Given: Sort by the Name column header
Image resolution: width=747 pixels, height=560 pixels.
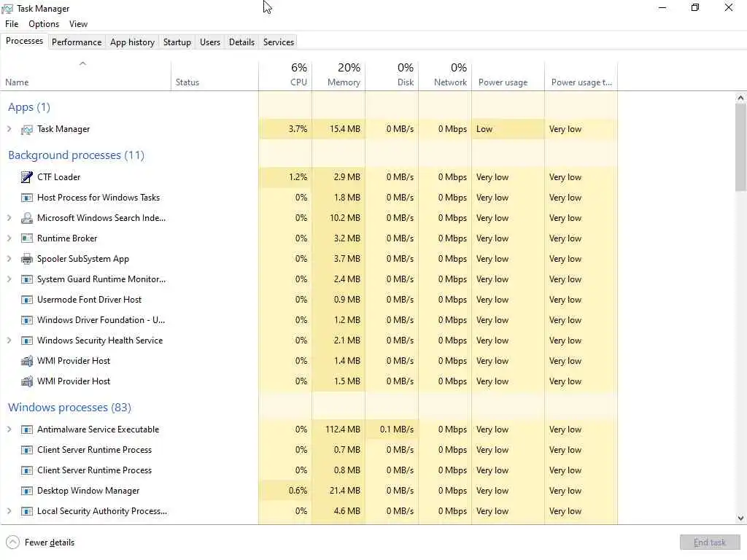Looking at the screenshot, I should tap(86, 75).
